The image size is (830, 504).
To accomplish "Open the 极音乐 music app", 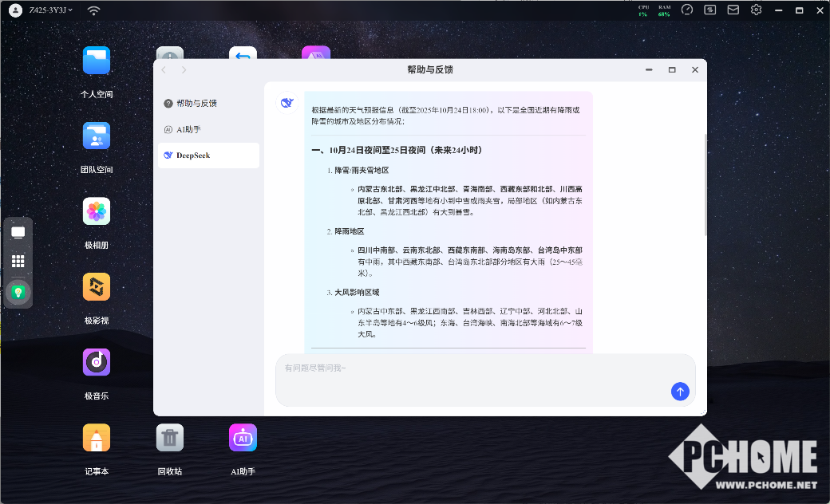I will tap(97, 363).
